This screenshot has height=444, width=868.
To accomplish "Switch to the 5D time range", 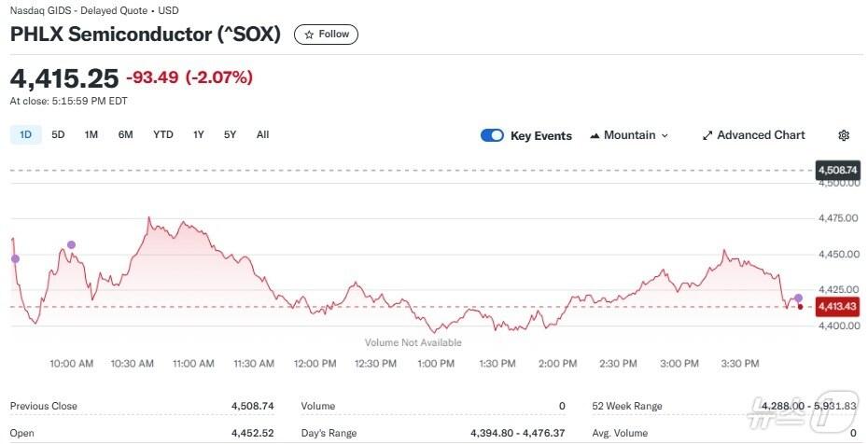I will 58,134.
